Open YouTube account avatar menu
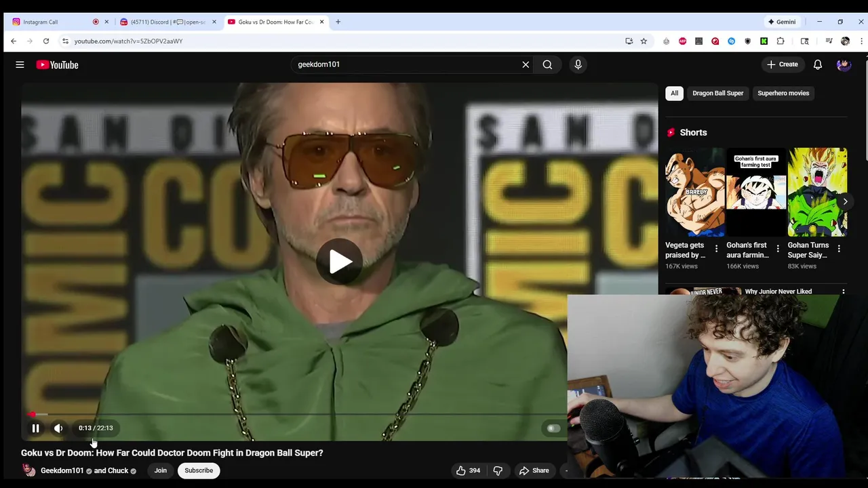 point(844,64)
